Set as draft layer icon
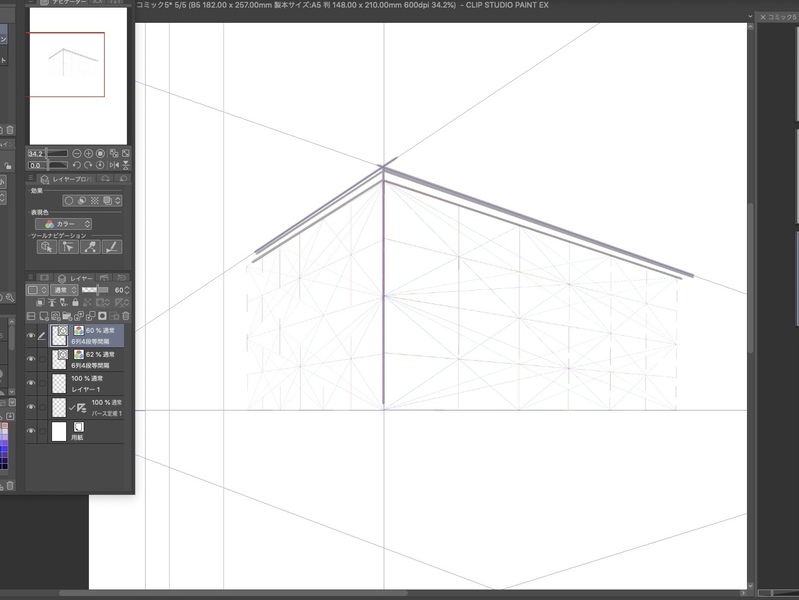Image resolution: width=799 pixels, height=600 pixels. [x=63, y=302]
